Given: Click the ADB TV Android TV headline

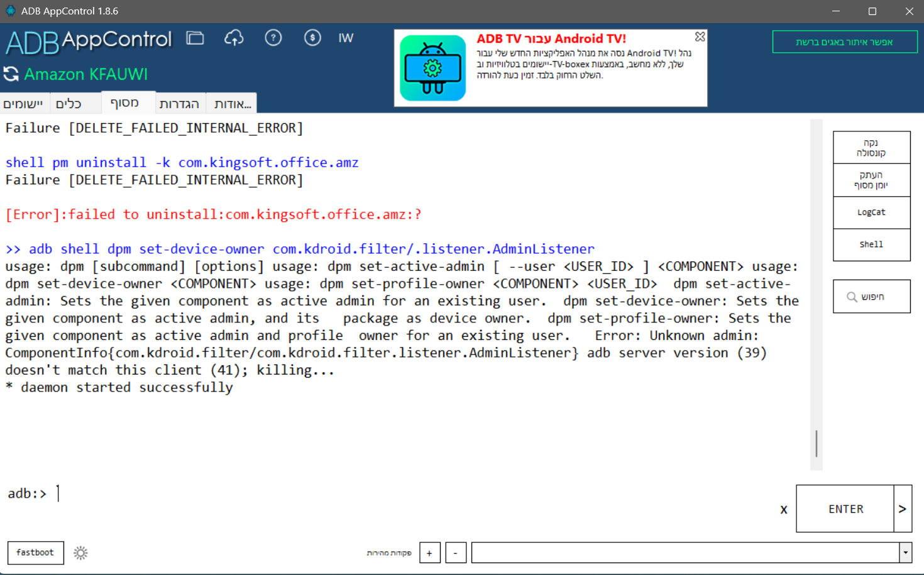Looking at the screenshot, I should tap(551, 39).
